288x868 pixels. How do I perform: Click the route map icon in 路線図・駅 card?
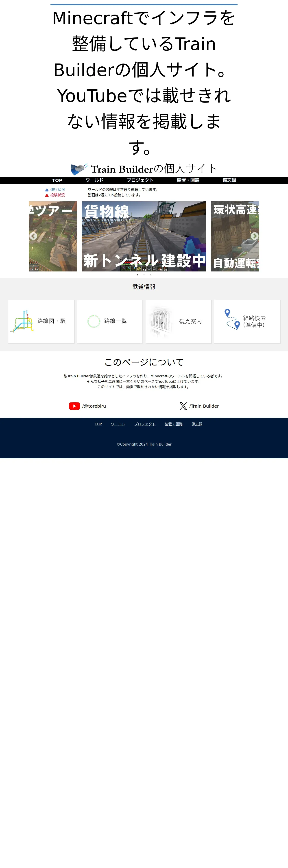(x=23, y=321)
